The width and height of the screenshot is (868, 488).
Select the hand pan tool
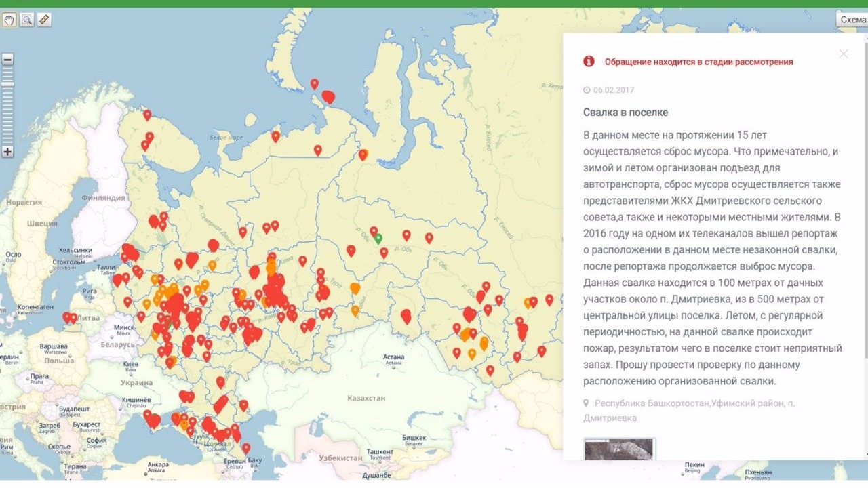pyautogui.click(x=9, y=20)
